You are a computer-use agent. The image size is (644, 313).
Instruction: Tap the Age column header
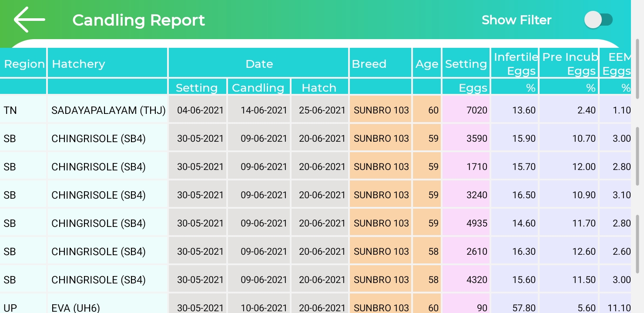426,64
